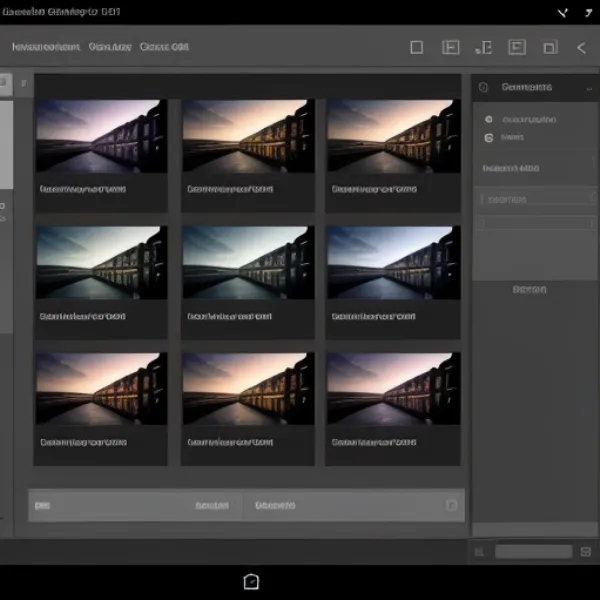The width and height of the screenshot is (600, 600).
Task: Click the empty square icon in top toolbar
Action: [417, 47]
